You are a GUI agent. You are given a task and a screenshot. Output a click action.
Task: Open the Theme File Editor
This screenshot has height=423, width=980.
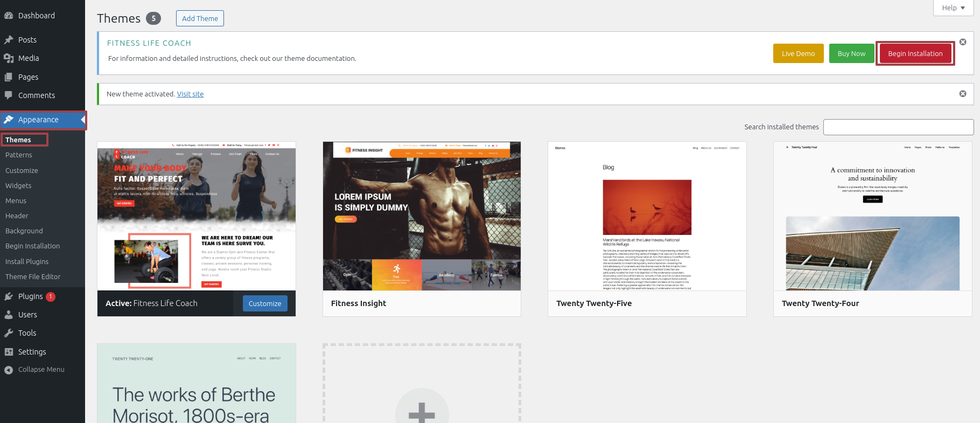(33, 276)
